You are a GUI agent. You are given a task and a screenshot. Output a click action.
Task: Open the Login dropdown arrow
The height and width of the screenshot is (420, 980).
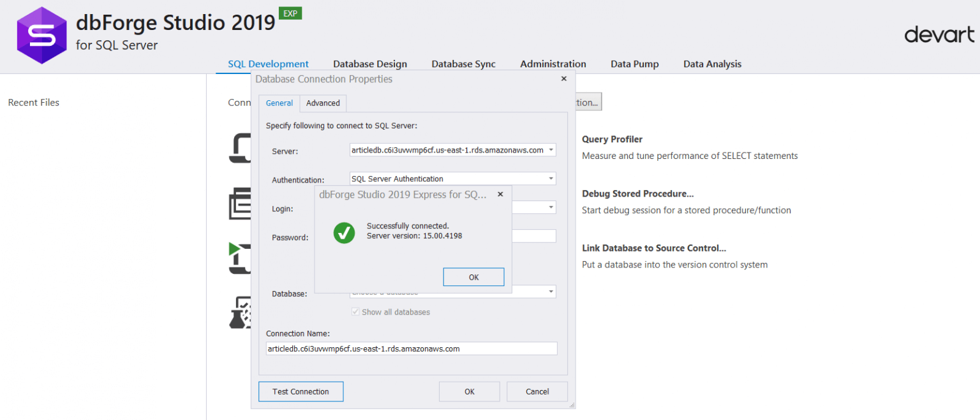click(551, 207)
